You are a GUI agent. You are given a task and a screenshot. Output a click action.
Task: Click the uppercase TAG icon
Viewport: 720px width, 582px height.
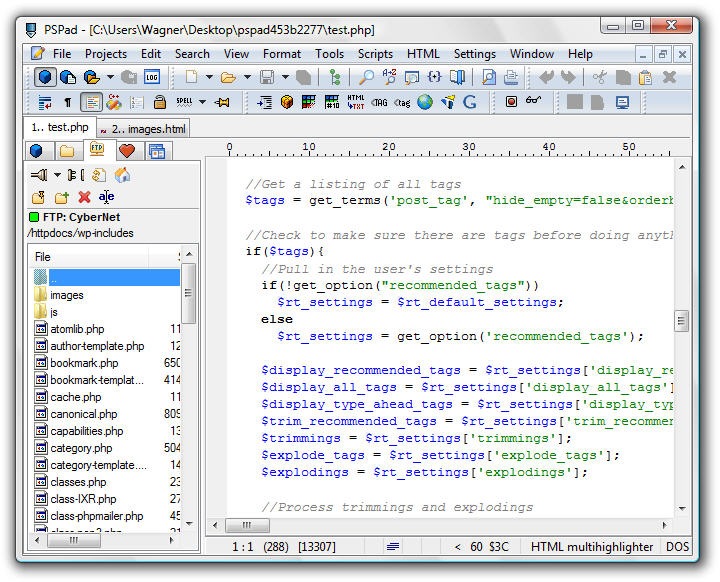pos(379,102)
